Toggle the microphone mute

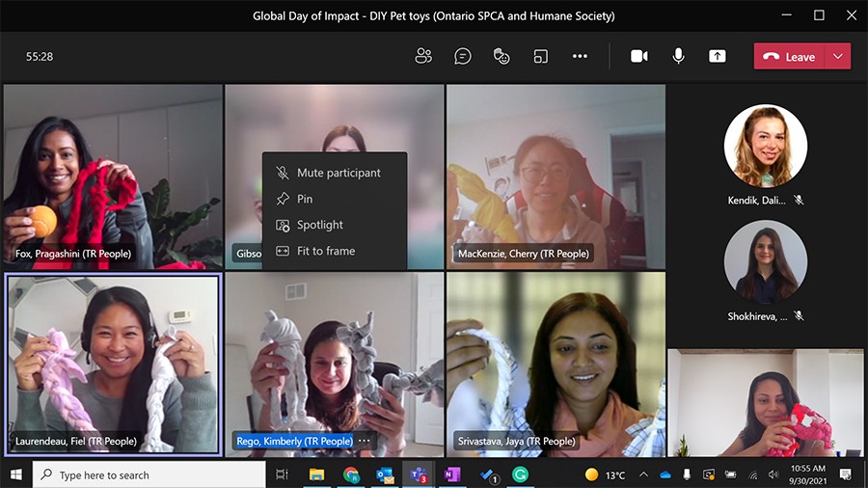pyautogui.click(x=678, y=56)
